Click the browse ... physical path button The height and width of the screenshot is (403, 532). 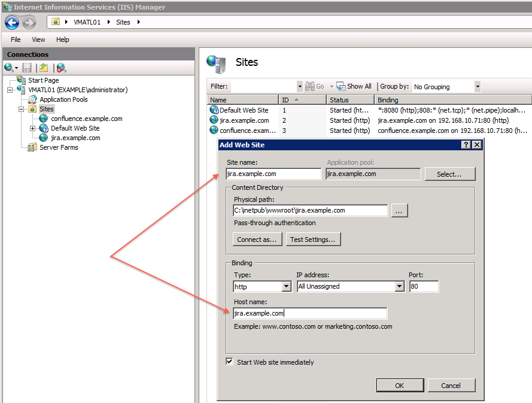[x=399, y=211]
